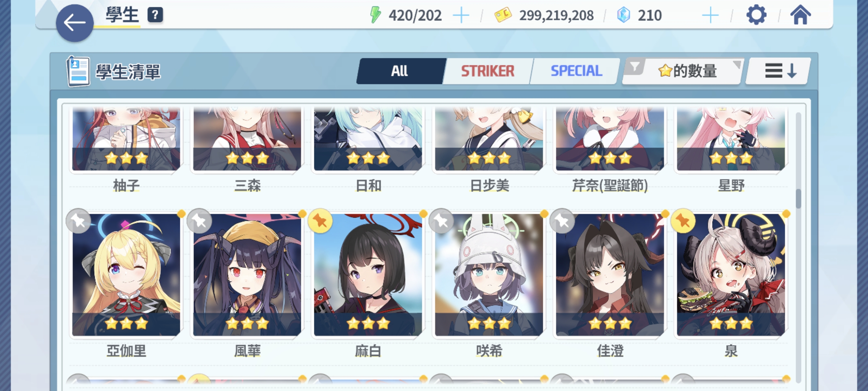Select the All students tab

tap(400, 71)
